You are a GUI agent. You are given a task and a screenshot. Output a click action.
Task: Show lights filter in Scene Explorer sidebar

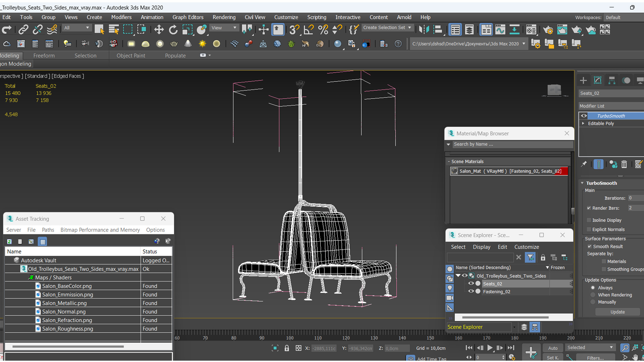point(450,288)
